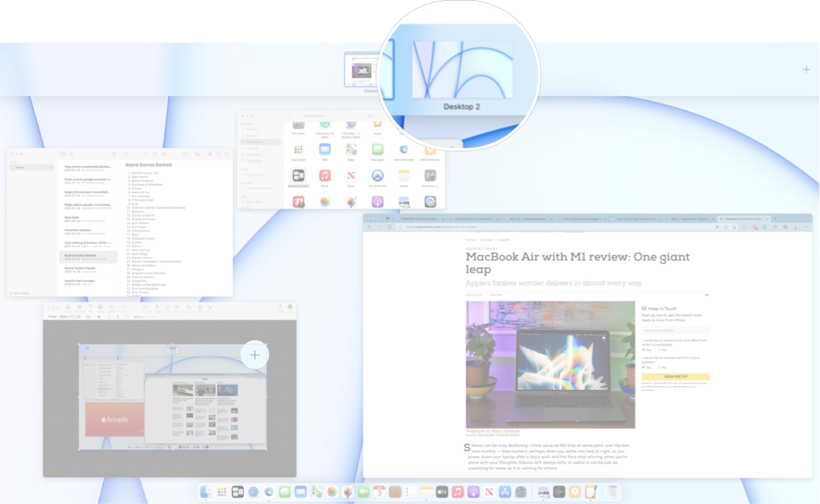Launch Launchpad from the Applications folder
Screen dimensions: 820x504
(x=298, y=150)
